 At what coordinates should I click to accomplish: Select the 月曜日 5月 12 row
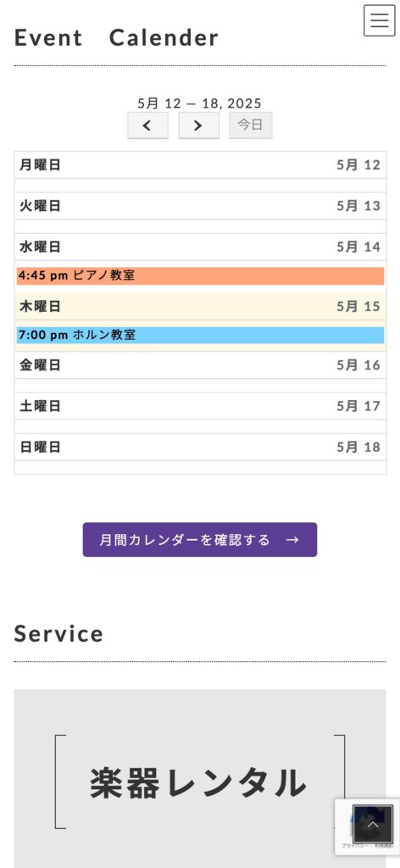pyautogui.click(x=200, y=165)
